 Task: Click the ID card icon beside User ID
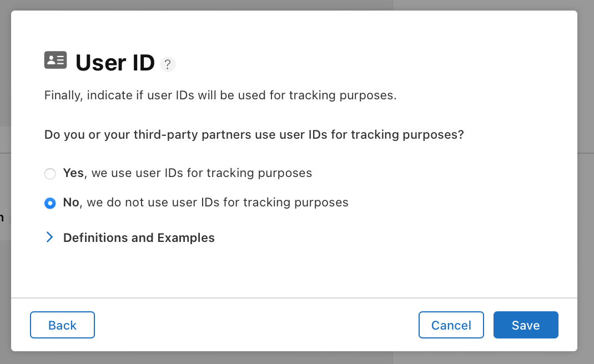[x=56, y=60]
